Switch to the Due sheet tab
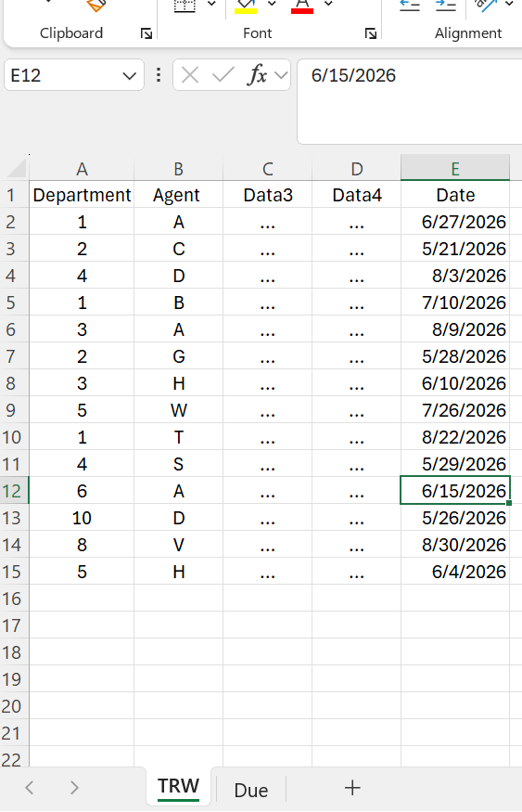The height and width of the screenshot is (812, 522). pos(251,791)
